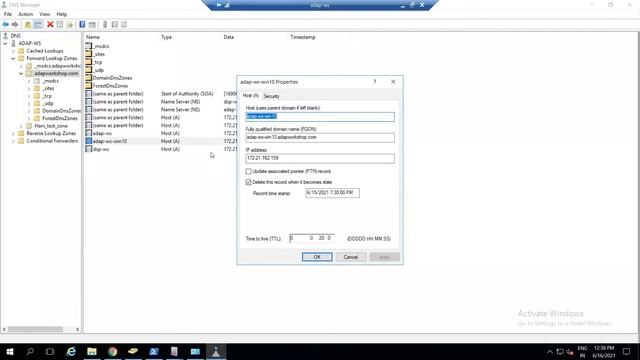The image size is (640, 360).
Task: Open PowerShell from the taskbar
Action: coord(154,351)
